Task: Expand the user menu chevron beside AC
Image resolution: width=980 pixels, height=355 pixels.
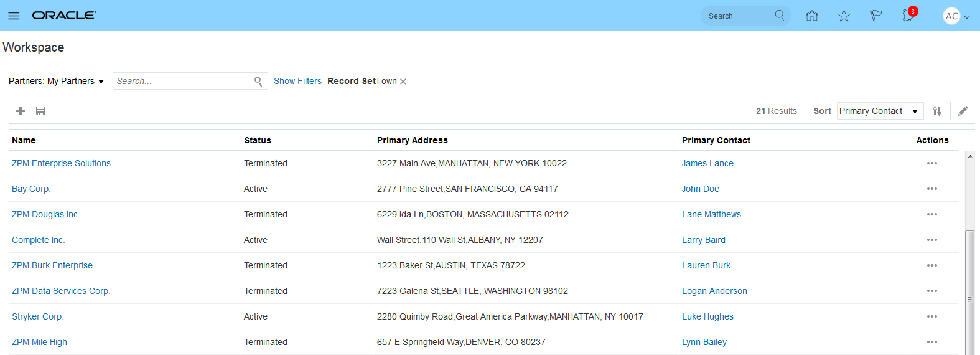Action: tap(967, 17)
